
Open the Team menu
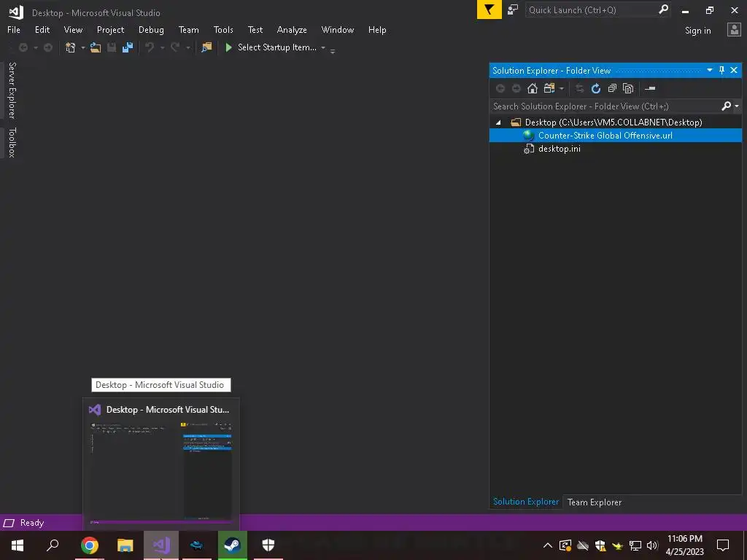click(189, 29)
